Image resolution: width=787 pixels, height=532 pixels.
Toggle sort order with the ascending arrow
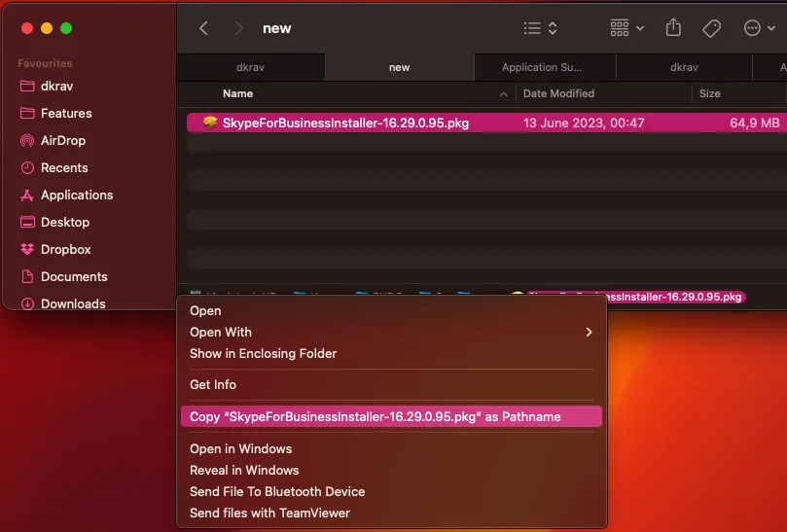[x=503, y=93]
